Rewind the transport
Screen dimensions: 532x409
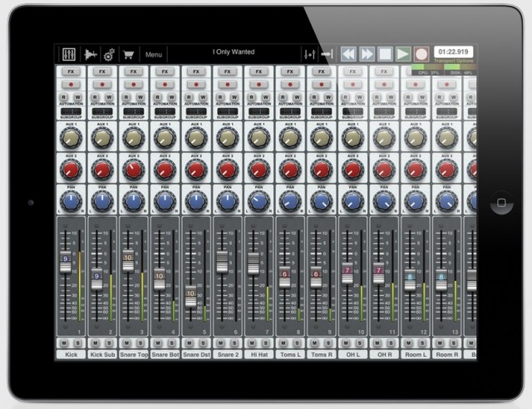coord(348,54)
